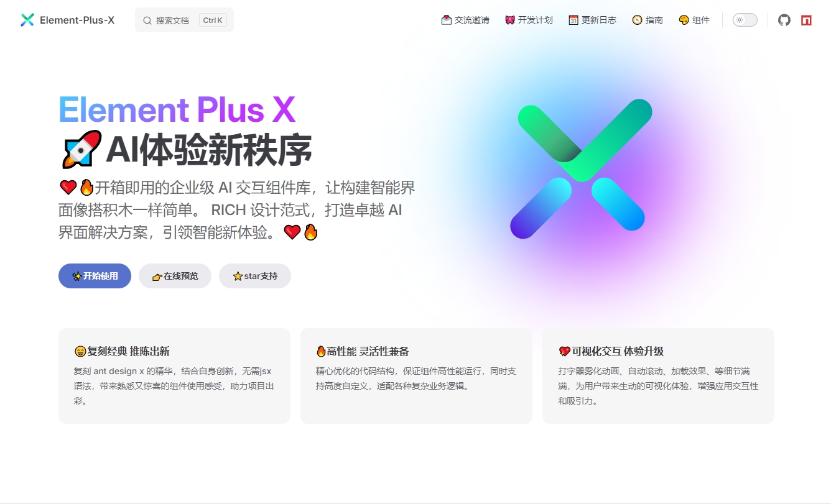Screen dimensions: 831x504
Task: Open the 开发计划 menu item
Action: click(x=529, y=20)
